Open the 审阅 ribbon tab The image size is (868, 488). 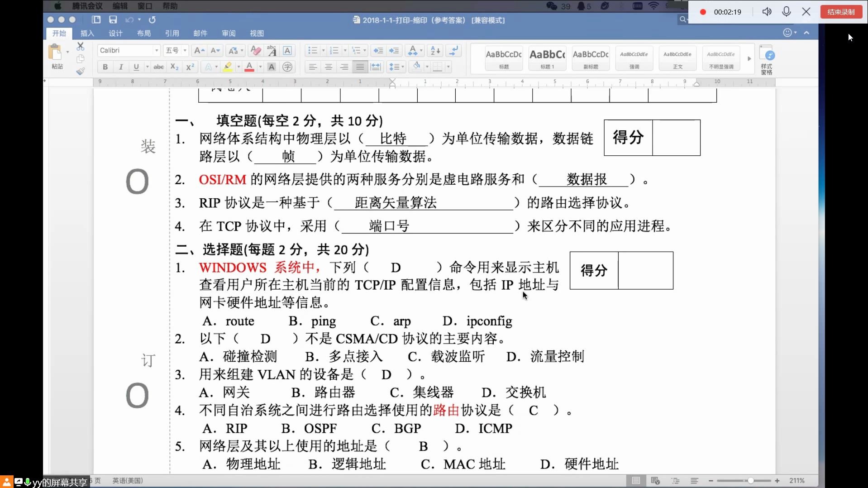229,33
